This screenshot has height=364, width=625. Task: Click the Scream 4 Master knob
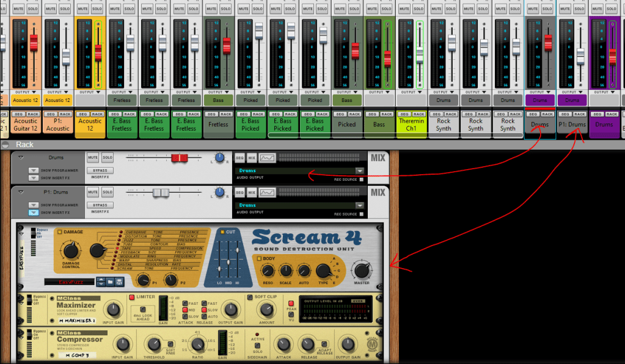[x=362, y=269]
